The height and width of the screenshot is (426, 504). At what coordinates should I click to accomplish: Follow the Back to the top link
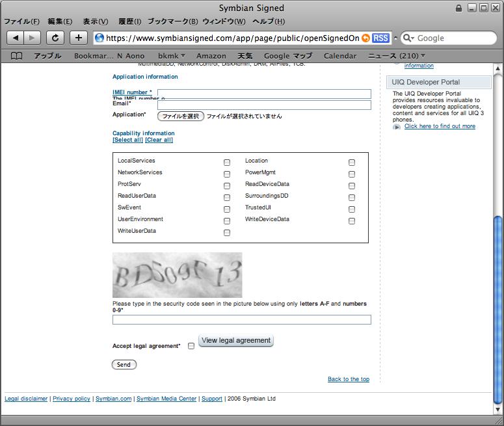pos(349,379)
